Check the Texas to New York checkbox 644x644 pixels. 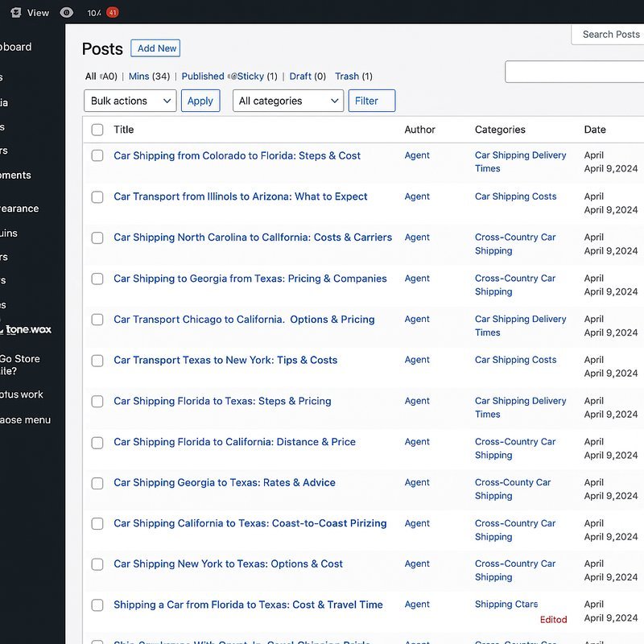[x=97, y=361]
